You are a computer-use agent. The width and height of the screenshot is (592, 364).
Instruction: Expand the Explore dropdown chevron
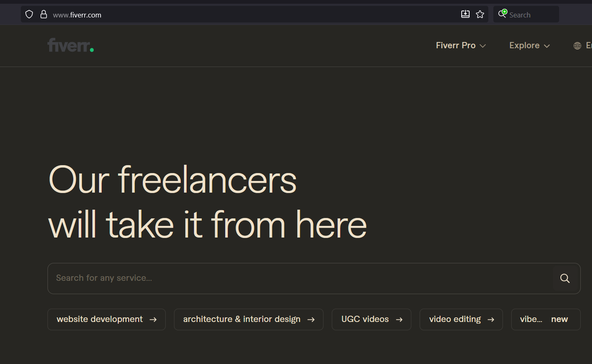pyautogui.click(x=547, y=46)
